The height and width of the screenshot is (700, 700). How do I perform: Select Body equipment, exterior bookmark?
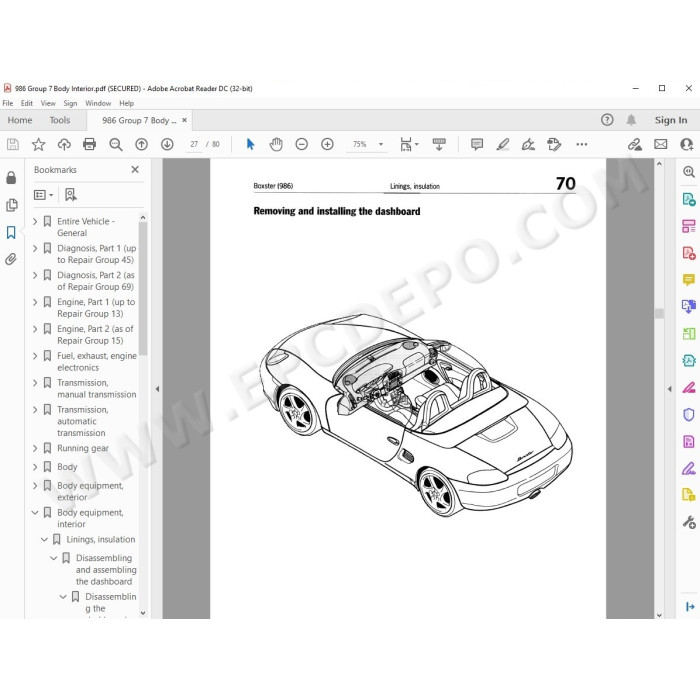tap(90, 491)
